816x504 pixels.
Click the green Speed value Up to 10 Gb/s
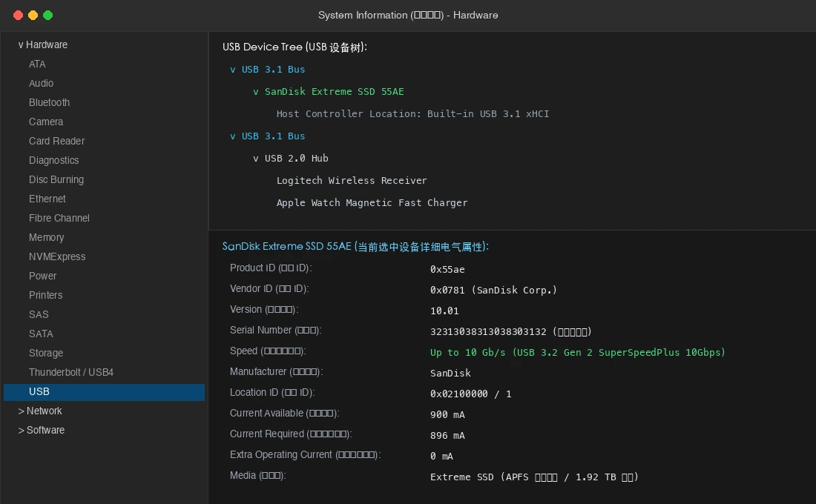[578, 353]
